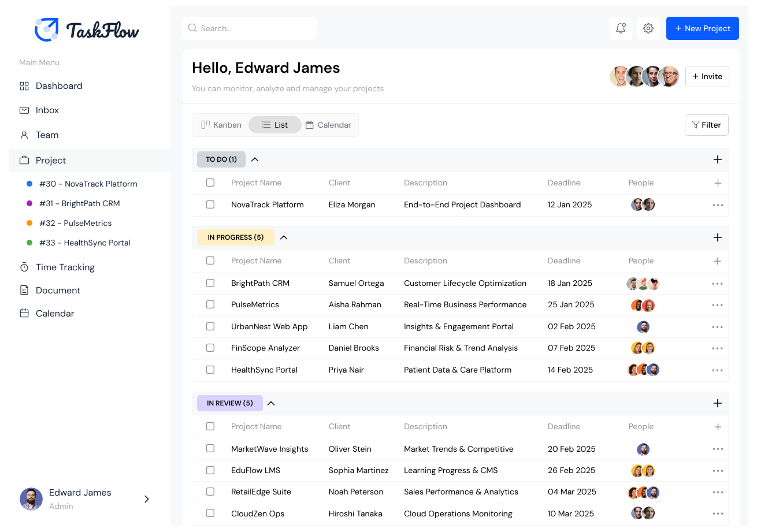Check the BrightPath CRM row checkbox
This screenshot has height=532, width=757.
point(210,283)
